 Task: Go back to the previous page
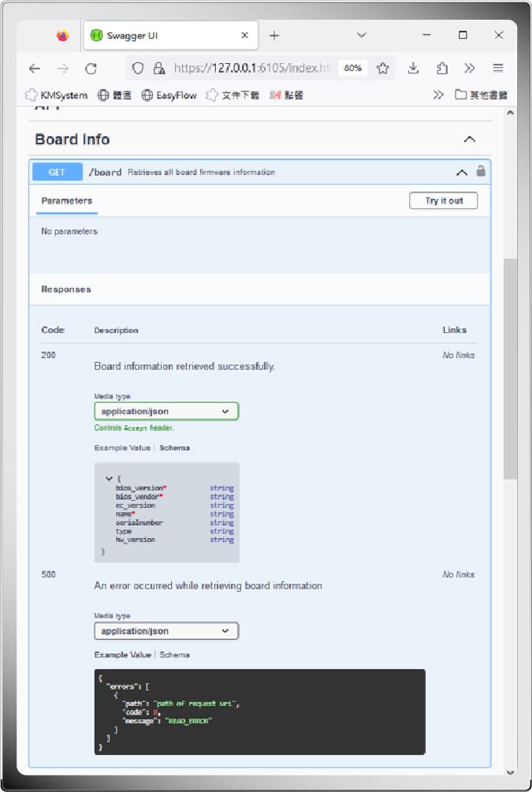(x=35, y=68)
